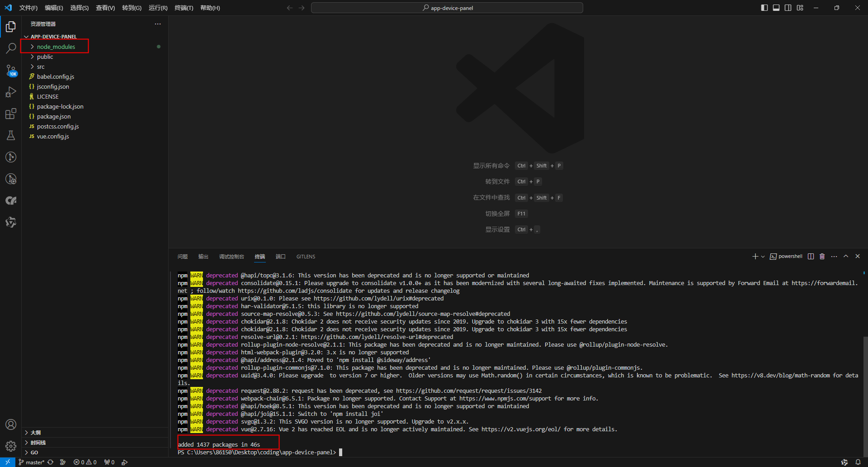The height and width of the screenshot is (467, 868).
Task: Click the git graph icon in status bar
Action: click(x=63, y=462)
